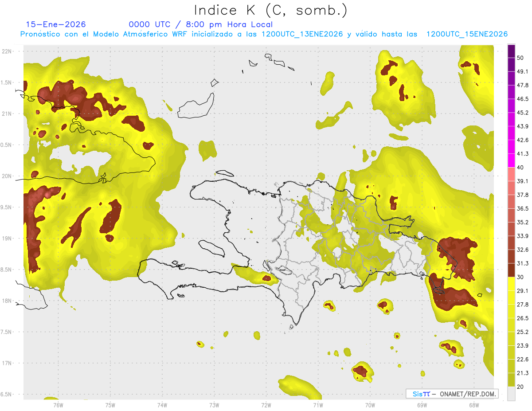Click colorbar value '26.5'
532x411 pixels.
[523, 318]
